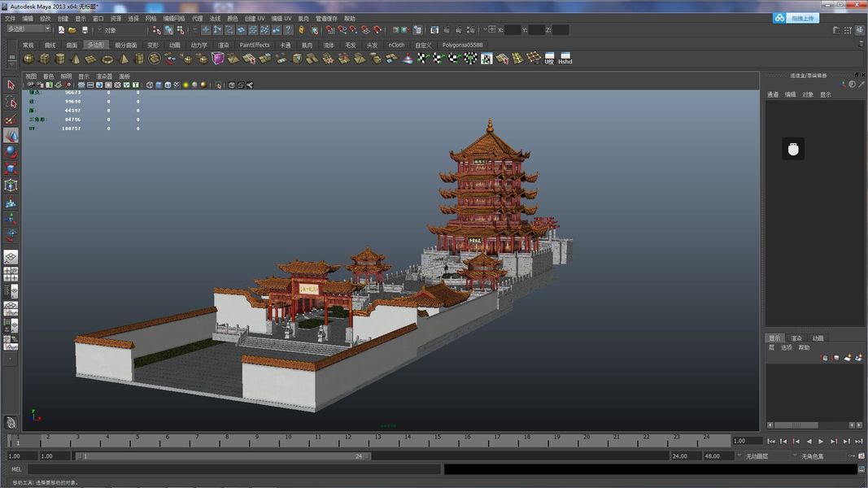
Task: Play animation forwards
Action: click(x=821, y=441)
